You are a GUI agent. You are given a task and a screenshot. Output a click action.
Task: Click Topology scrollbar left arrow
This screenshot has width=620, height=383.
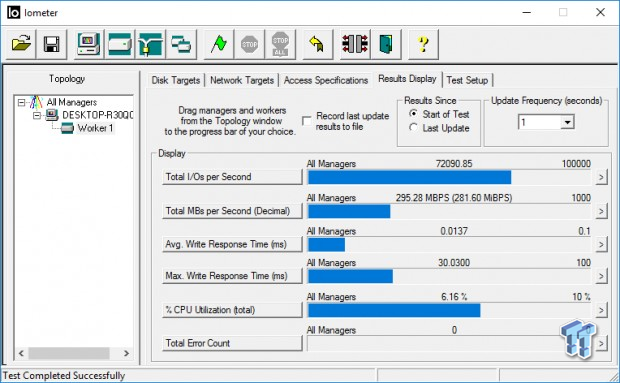[x=21, y=353]
